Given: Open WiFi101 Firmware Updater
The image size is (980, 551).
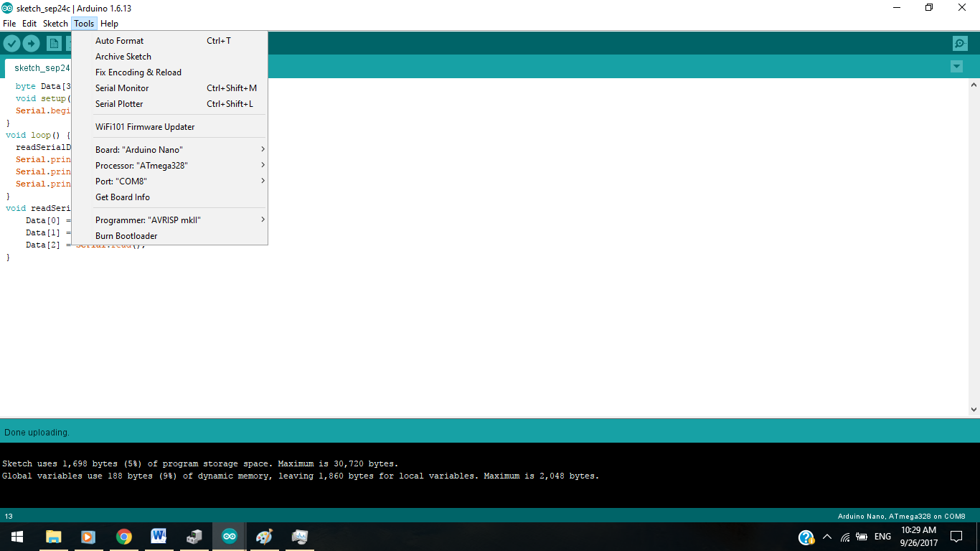Looking at the screenshot, I should tap(169, 127).
